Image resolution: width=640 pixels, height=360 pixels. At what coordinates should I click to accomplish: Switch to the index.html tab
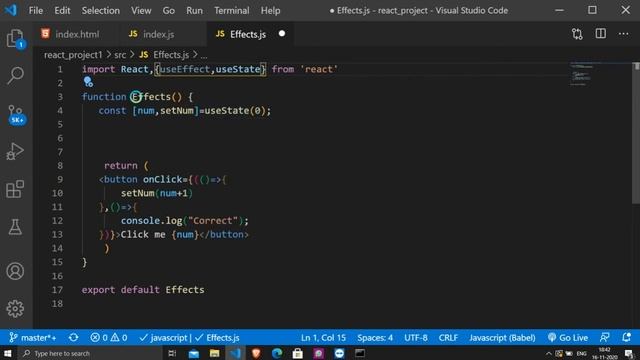pyautogui.click(x=77, y=34)
